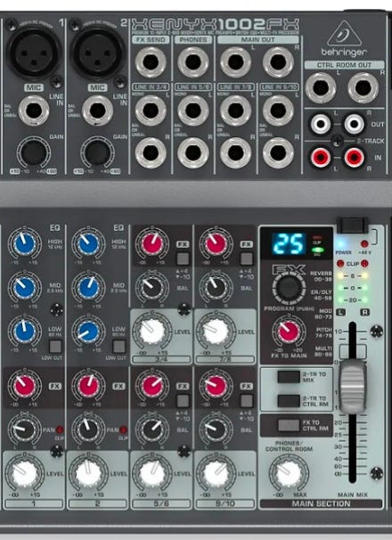
Task: Click channel 3/4 white LEVEL knob
Action: coord(152,331)
